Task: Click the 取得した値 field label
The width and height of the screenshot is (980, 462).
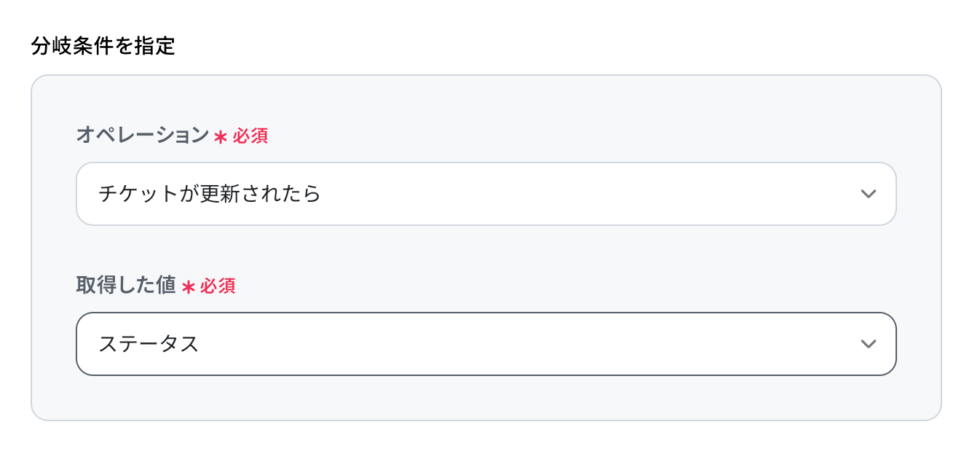Action: point(126,286)
